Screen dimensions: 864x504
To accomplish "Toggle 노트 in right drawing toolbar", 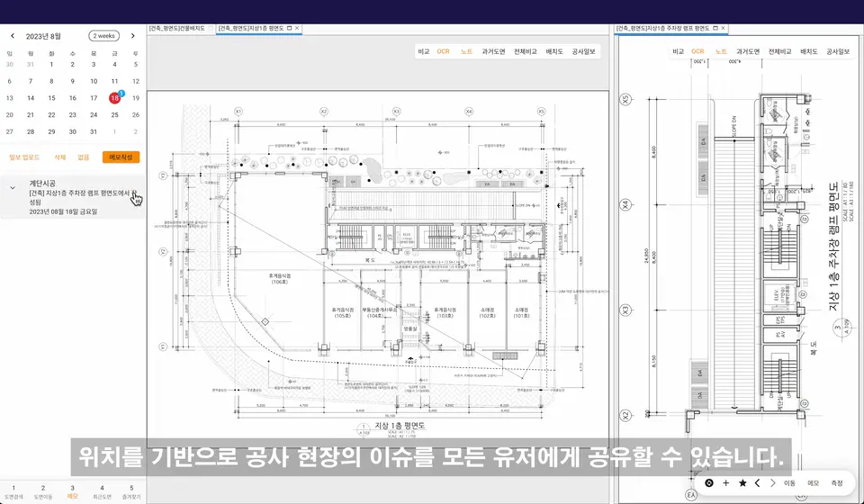I will tap(721, 51).
